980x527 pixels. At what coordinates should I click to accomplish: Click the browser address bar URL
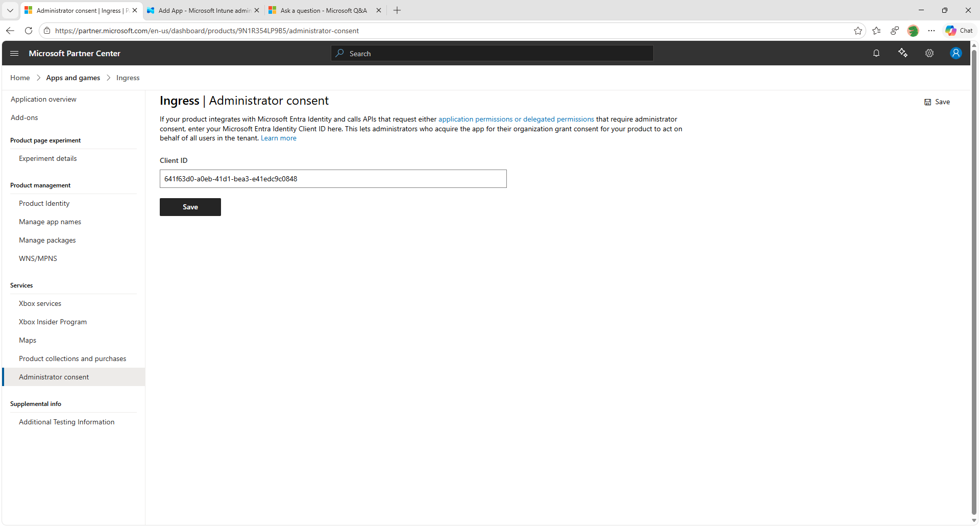click(207, 31)
